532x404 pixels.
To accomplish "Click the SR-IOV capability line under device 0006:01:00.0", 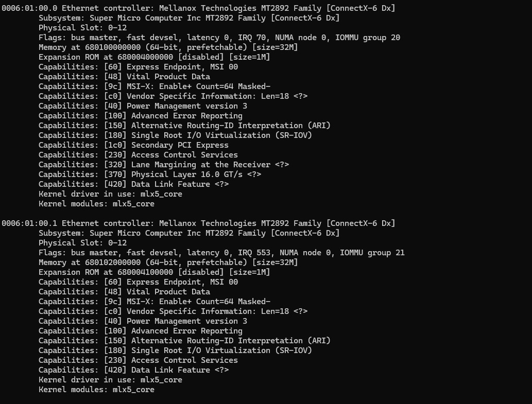I will tap(175, 135).
